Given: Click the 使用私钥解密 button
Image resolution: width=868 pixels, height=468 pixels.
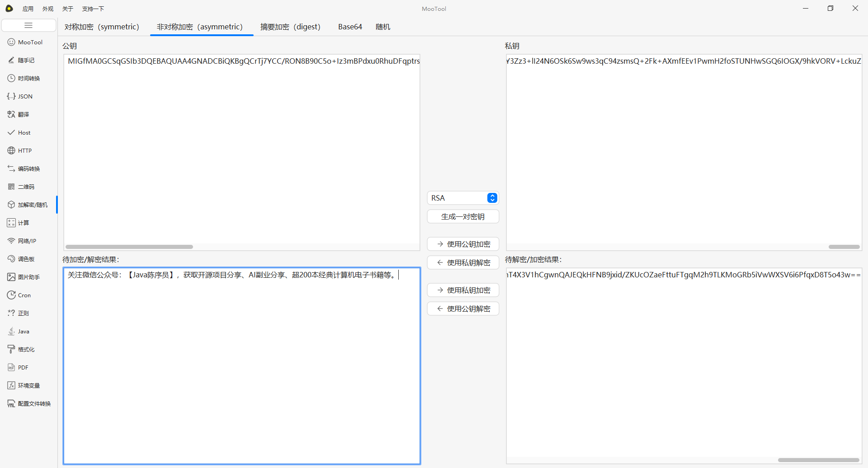Looking at the screenshot, I should tap(462, 262).
